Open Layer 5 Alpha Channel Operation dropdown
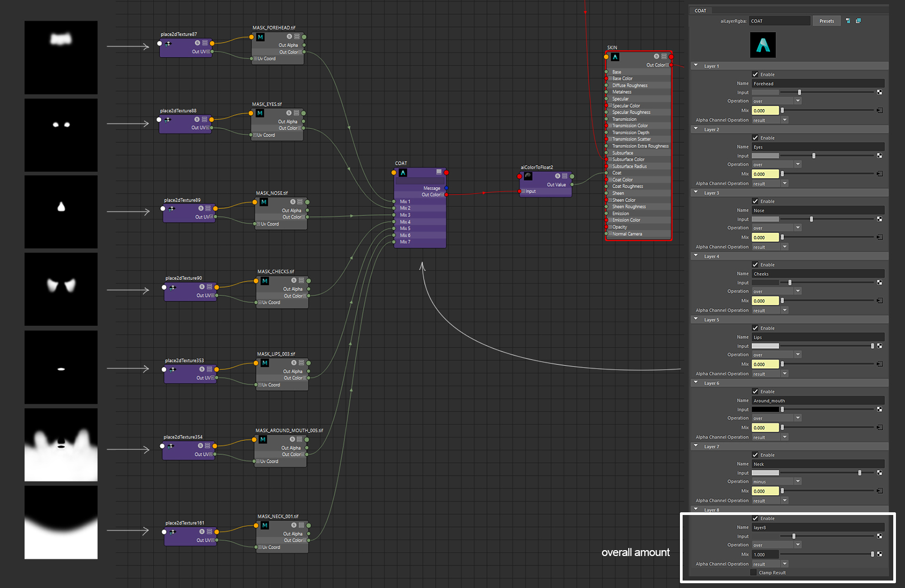905x588 pixels. [770, 374]
